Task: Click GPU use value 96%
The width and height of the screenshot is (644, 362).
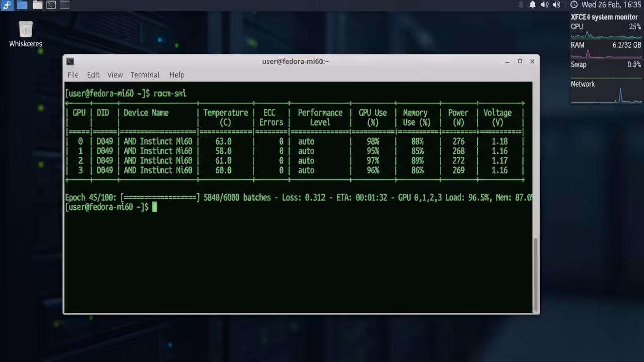Action: point(373,170)
